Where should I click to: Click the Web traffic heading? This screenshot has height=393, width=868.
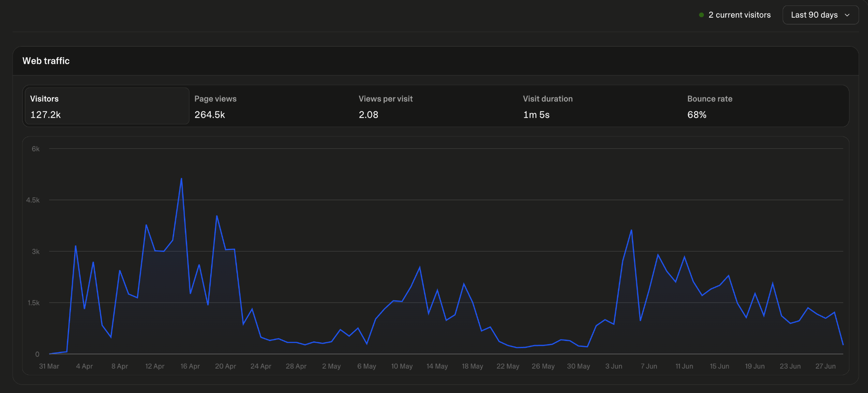point(46,61)
